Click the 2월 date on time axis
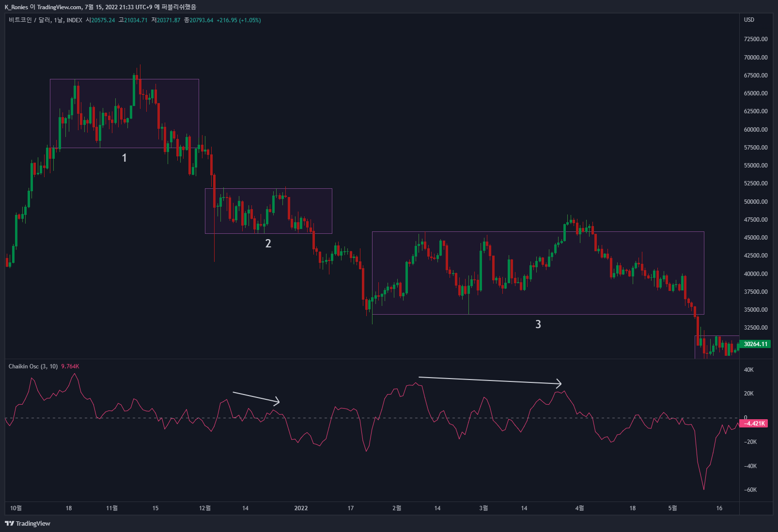 (397, 508)
